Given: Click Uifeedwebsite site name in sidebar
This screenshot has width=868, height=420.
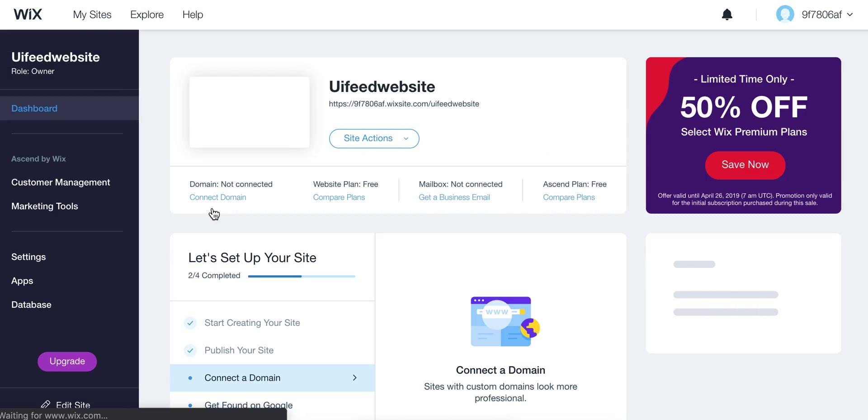Looking at the screenshot, I should [x=56, y=57].
